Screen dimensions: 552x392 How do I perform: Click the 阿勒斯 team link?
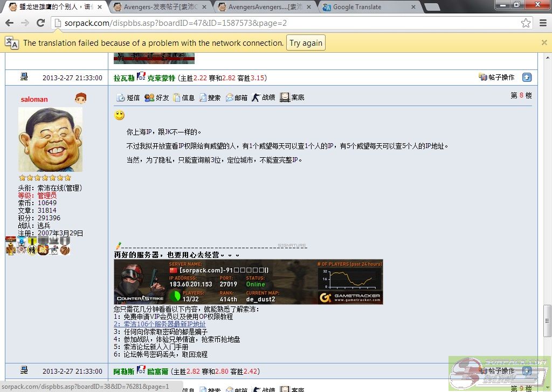point(124,372)
